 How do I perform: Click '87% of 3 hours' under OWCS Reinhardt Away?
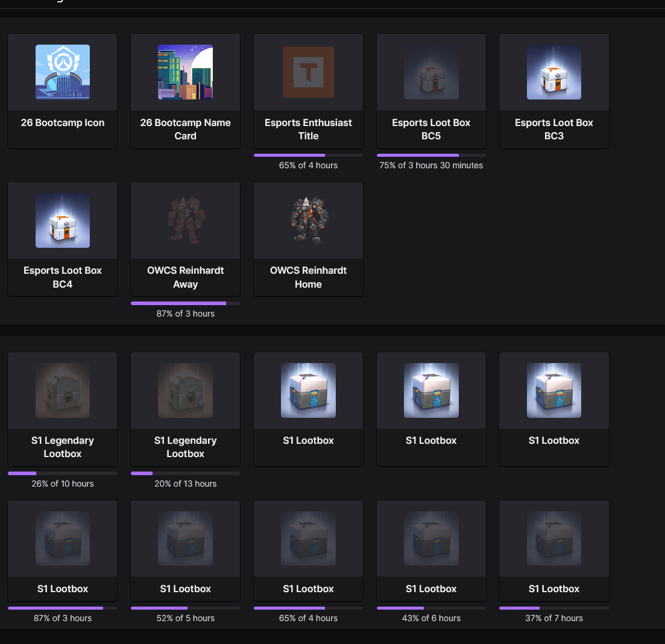click(x=185, y=314)
